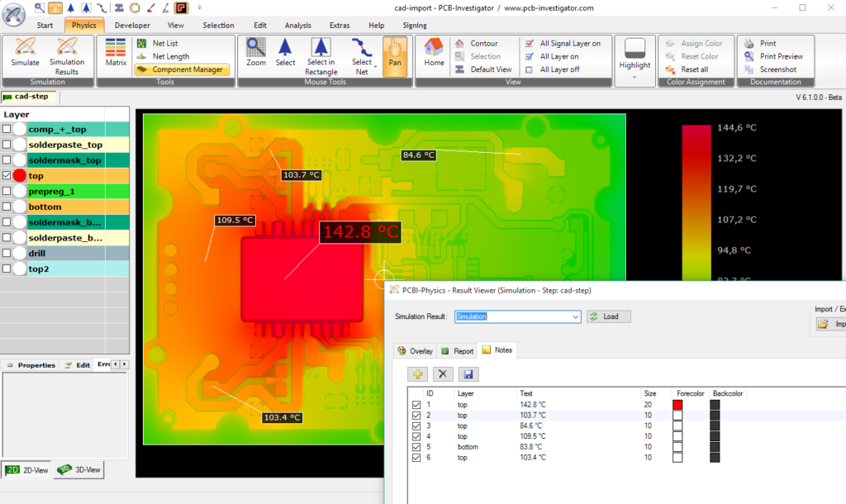The image size is (846, 504).
Task: Click the right arrow of properties tab strip
Action: (124, 364)
